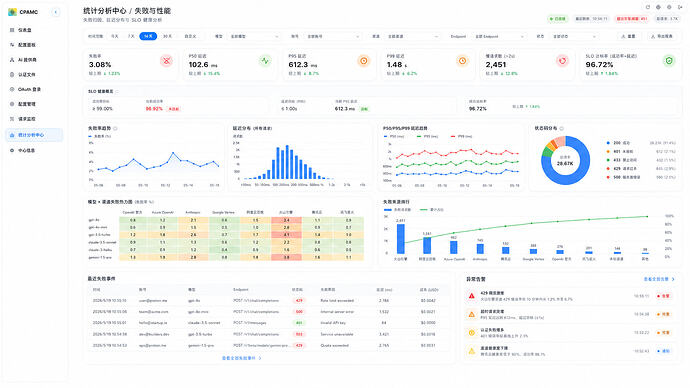Select the 7-day time range pill
This screenshot has height=388, width=690.
pos(131,37)
